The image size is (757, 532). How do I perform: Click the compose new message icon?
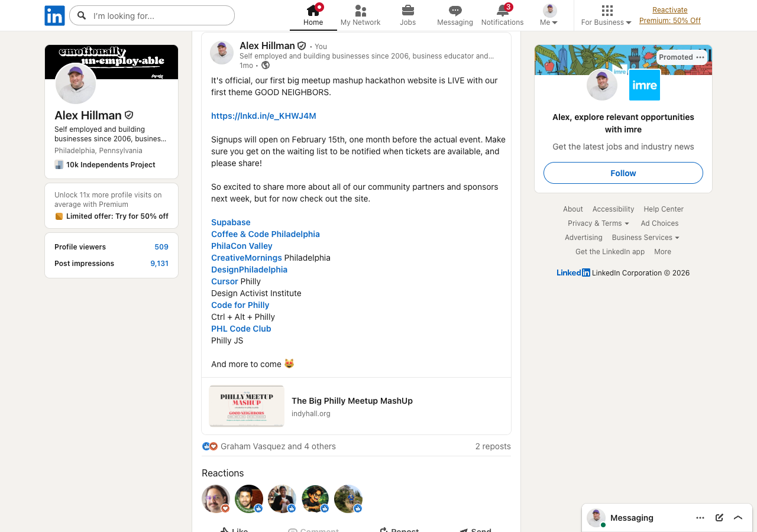click(x=719, y=518)
